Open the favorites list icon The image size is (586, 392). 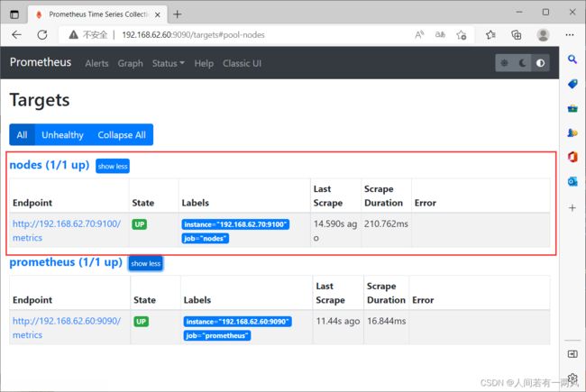(490, 35)
